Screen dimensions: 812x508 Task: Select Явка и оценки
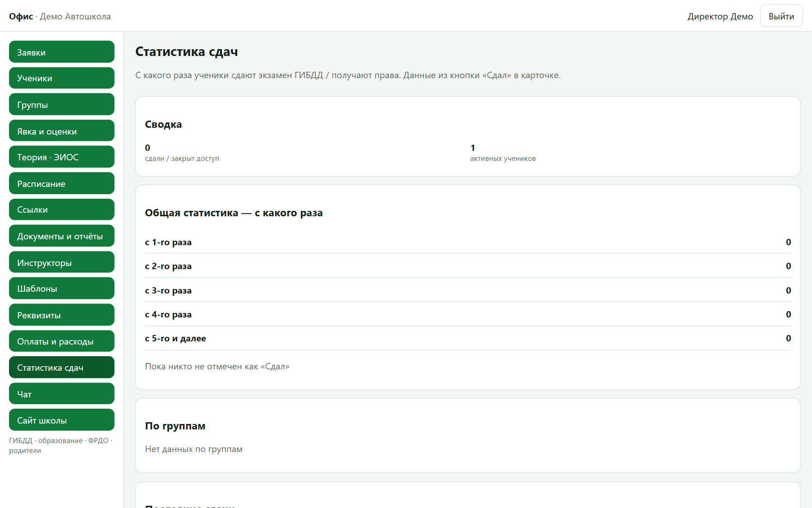(62, 131)
